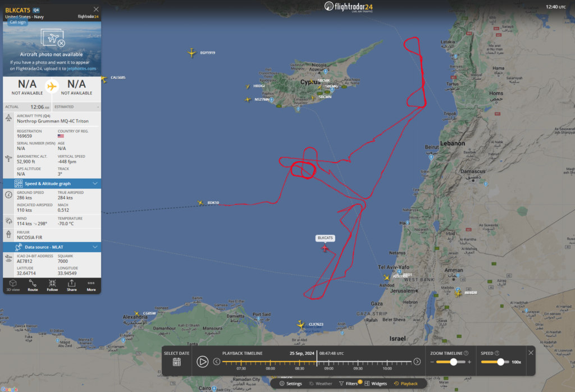Image resolution: width=575 pixels, height=392 pixels.
Task: Collapse the Data source - MLAT section
Action: pos(95,247)
